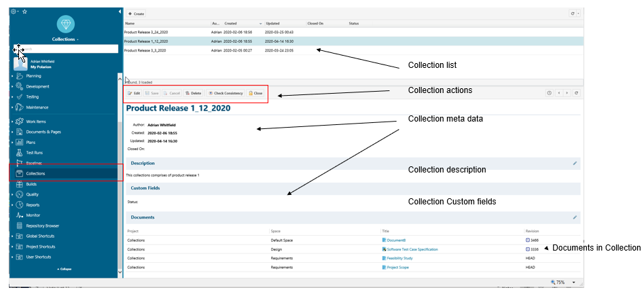Click the Delete button
This screenshot has width=644, height=292.
tap(193, 93)
